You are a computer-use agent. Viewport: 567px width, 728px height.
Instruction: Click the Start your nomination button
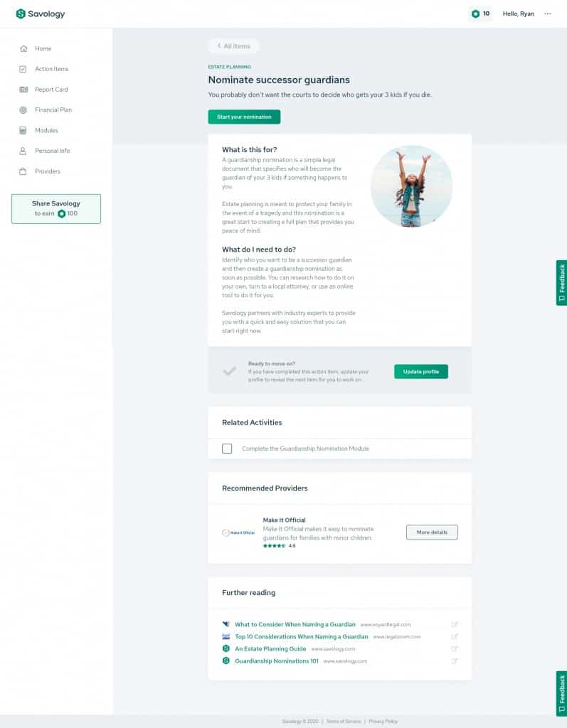[244, 117]
